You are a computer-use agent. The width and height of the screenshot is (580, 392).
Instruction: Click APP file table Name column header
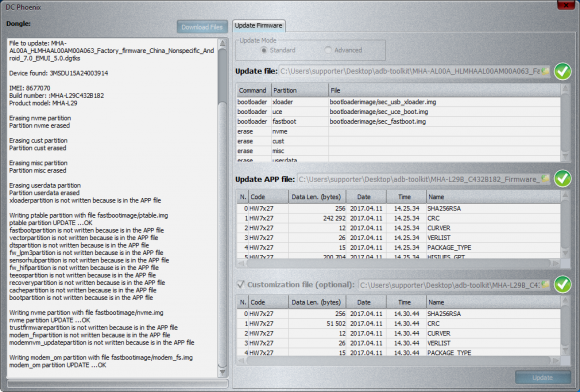coord(493,197)
